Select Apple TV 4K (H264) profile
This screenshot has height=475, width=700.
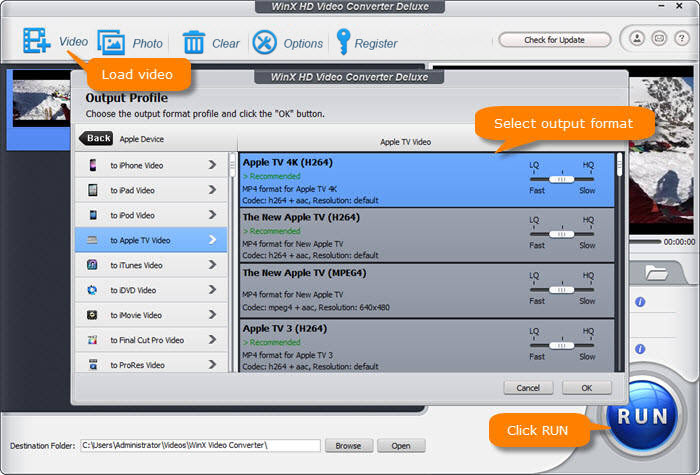click(x=427, y=180)
